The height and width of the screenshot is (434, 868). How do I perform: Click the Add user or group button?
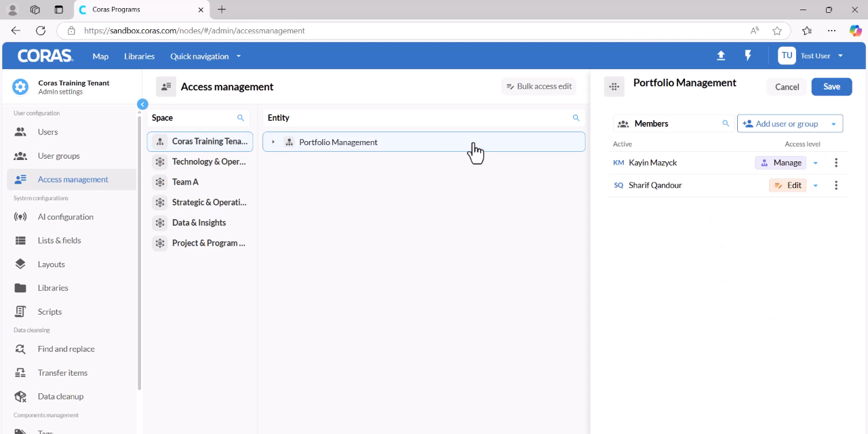tap(781, 123)
